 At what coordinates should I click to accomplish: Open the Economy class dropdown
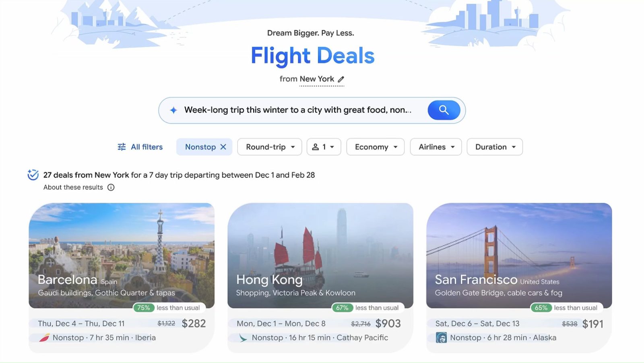point(375,147)
